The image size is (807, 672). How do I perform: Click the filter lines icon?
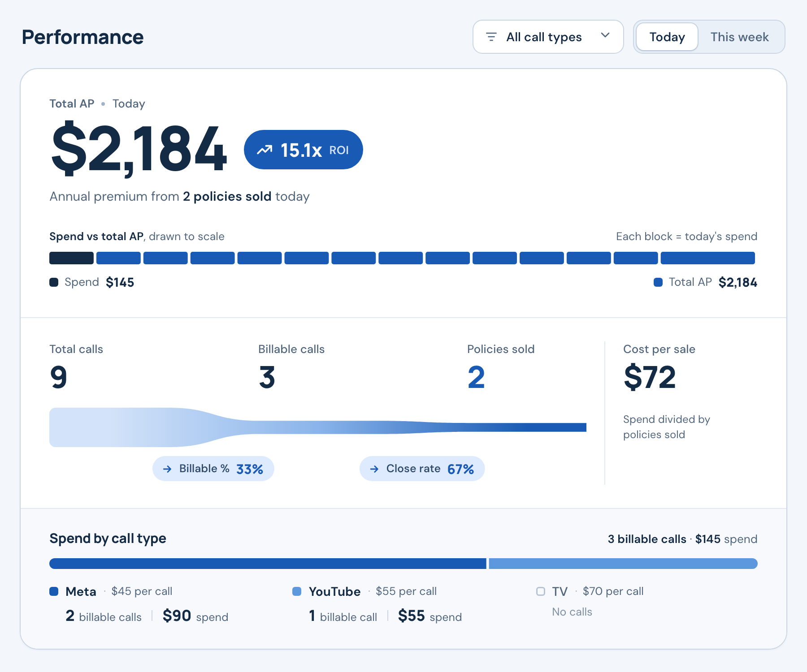click(x=491, y=37)
